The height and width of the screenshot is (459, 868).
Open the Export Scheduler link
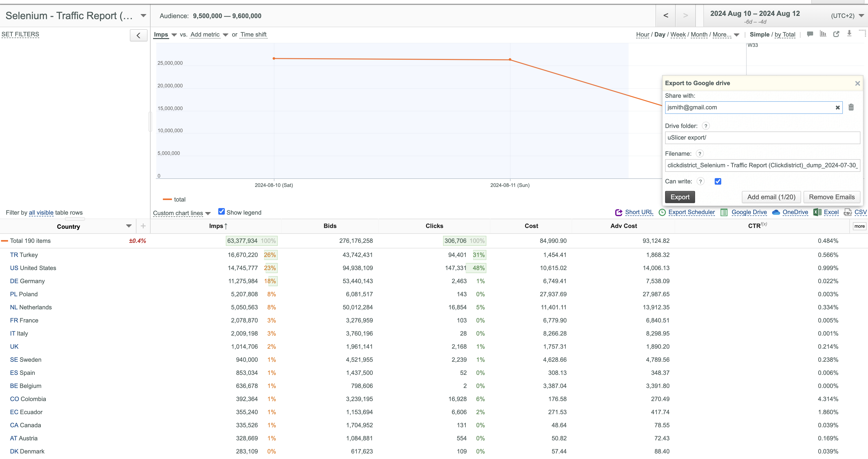click(692, 212)
